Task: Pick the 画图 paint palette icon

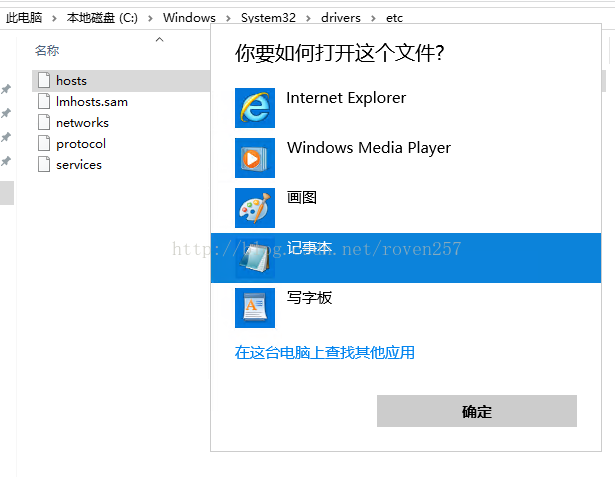Action: (x=255, y=208)
